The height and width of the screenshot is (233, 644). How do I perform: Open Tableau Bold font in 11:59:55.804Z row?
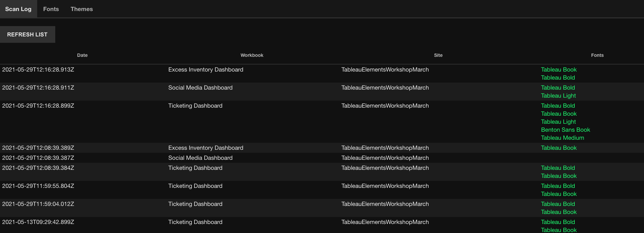[x=558, y=186]
